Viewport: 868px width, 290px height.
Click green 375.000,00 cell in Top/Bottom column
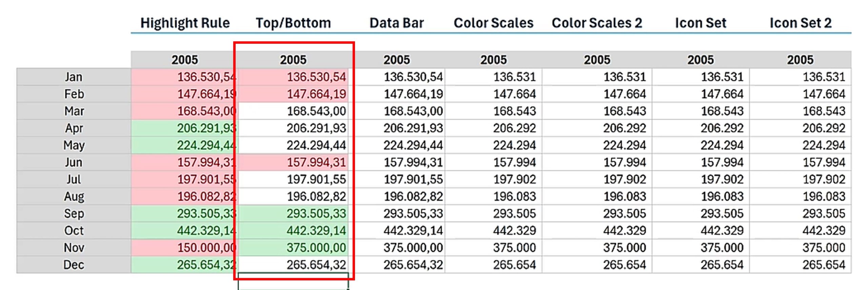pyautogui.click(x=293, y=248)
